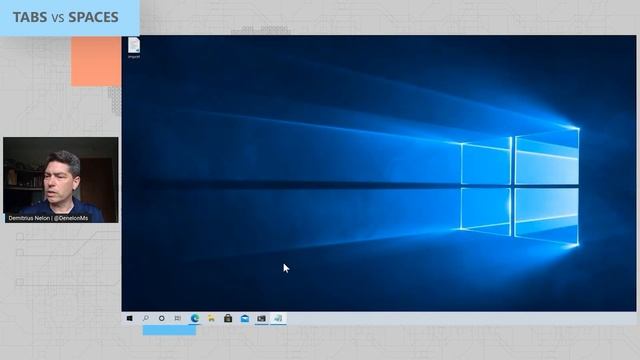Switch to the running terminal app icon
Screen dimensions: 640x360
pyautogui.click(x=261, y=318)
